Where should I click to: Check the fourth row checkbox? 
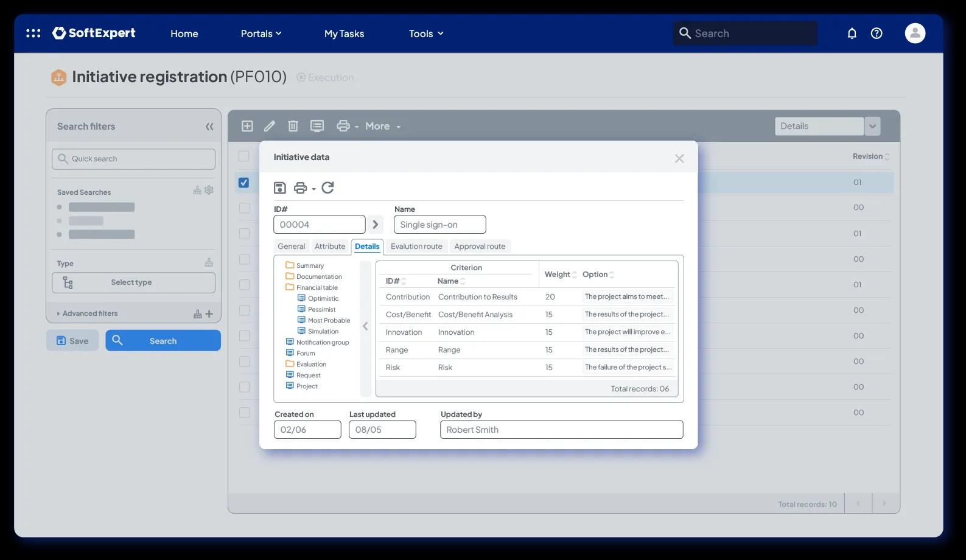pyautogui.click(x=244, y=259)
